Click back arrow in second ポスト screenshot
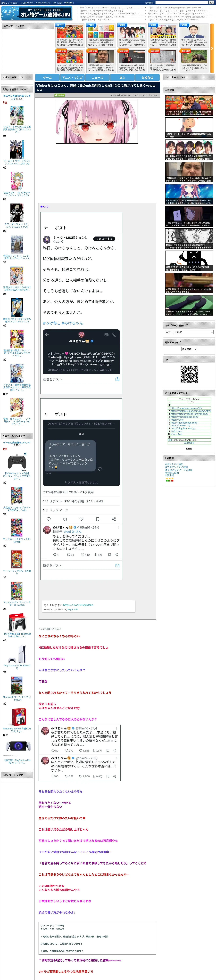 tap(46, 414)
